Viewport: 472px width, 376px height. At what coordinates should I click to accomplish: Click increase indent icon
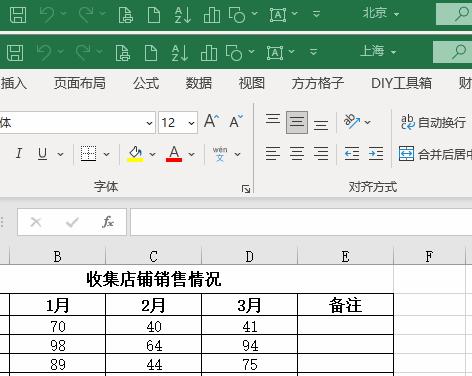click(x=376, y=154)
